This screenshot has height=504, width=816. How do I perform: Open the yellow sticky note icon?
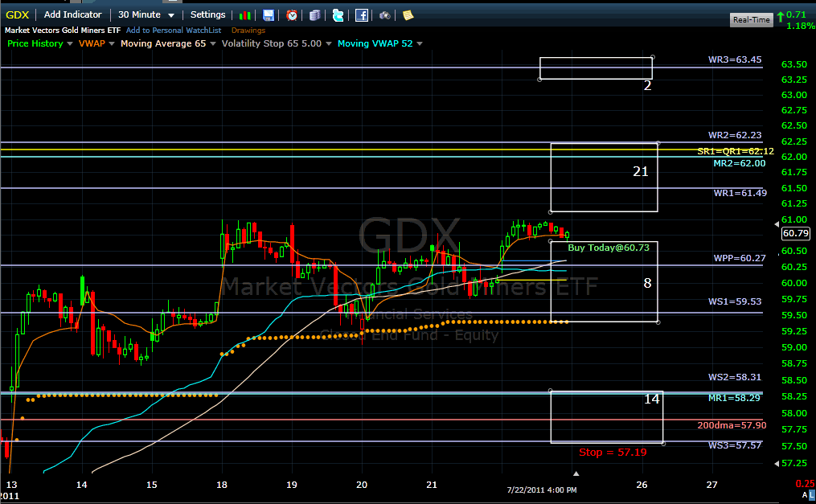point(408,15)
